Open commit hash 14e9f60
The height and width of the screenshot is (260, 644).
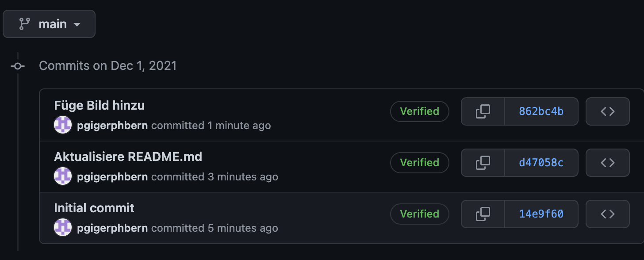pos(541,214)
